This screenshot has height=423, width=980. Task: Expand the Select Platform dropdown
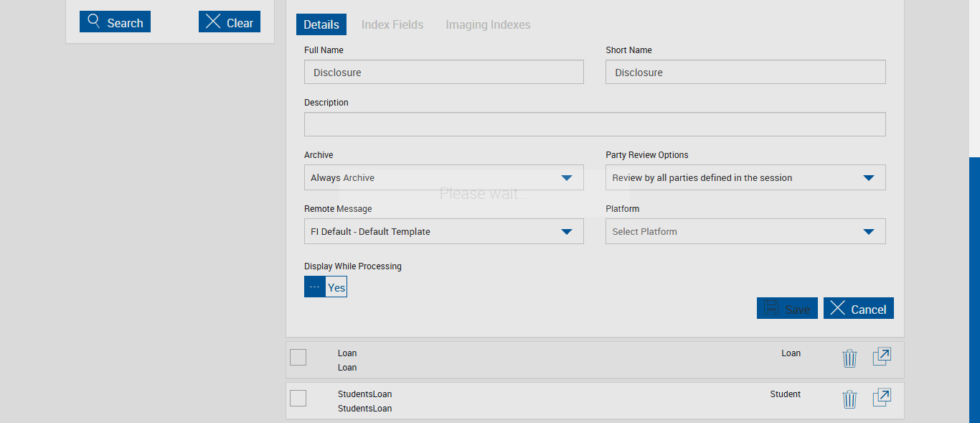pyautogui.click(x=745, y=232)
